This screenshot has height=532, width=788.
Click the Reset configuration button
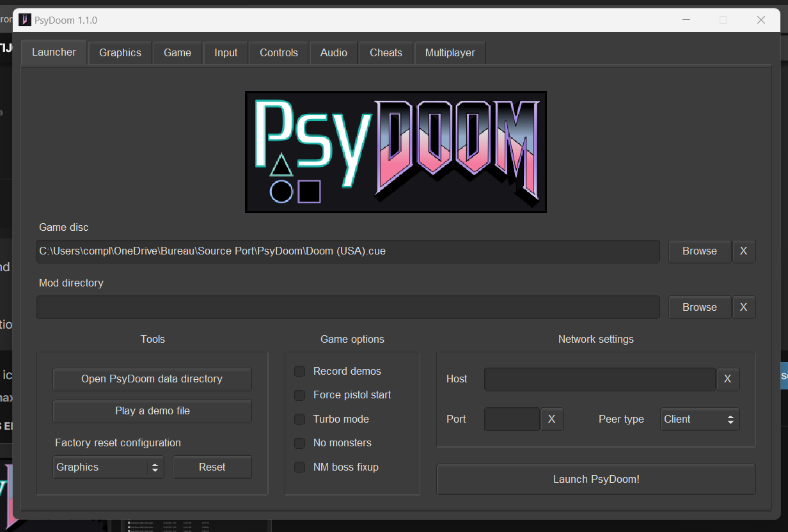pyautogui.click(x=212, y=467)
